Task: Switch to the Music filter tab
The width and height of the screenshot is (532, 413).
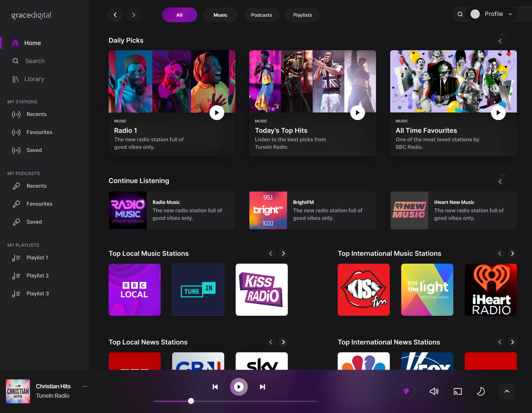Action: click(x=220, y=15)
